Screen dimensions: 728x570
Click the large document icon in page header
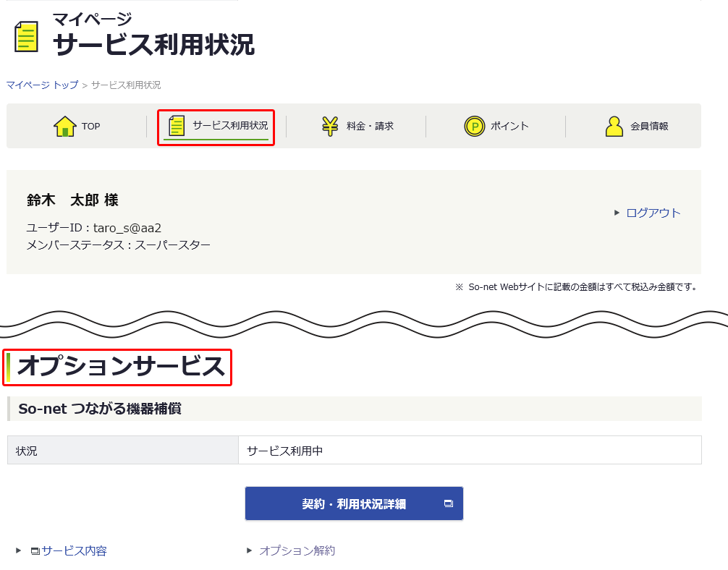(x=26, y=37)
